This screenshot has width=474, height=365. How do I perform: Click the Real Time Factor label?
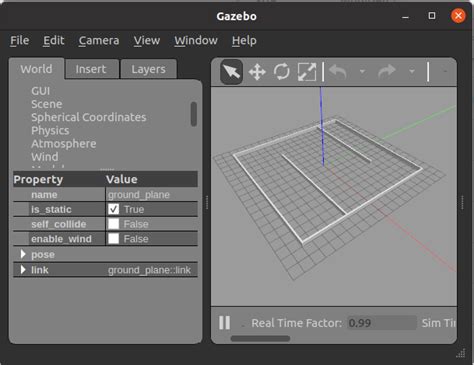click(297, 323)
